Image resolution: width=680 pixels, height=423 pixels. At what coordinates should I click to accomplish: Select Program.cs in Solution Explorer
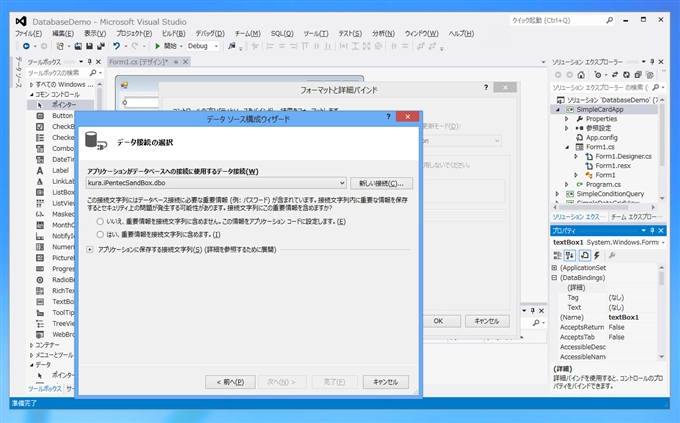point(603,184)
